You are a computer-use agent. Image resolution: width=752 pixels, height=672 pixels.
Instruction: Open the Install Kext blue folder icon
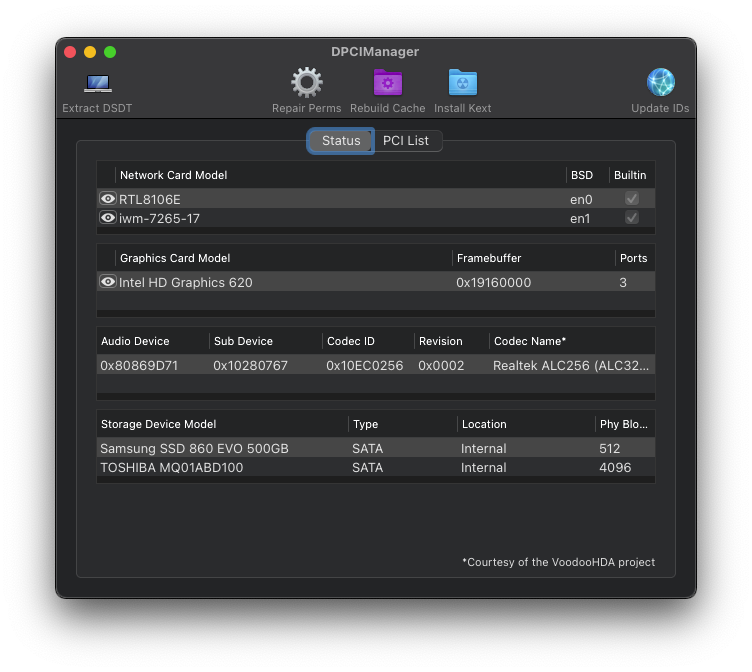point(462,83)
